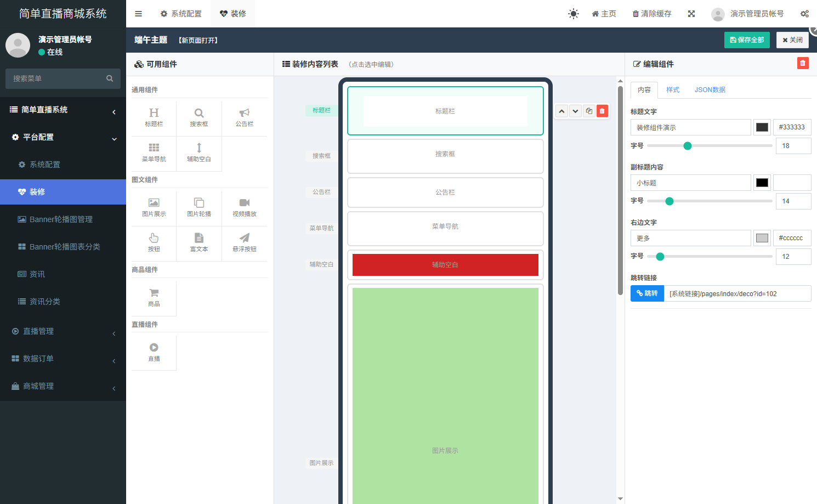Open 资讯分类 in the sidebar

click(63, 302)
